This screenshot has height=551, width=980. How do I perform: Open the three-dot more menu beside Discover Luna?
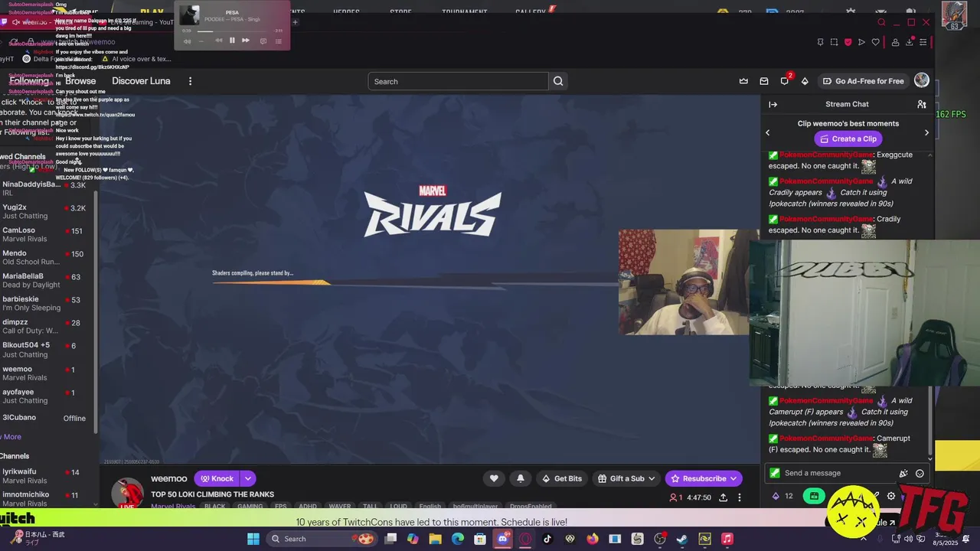point(190,81)
